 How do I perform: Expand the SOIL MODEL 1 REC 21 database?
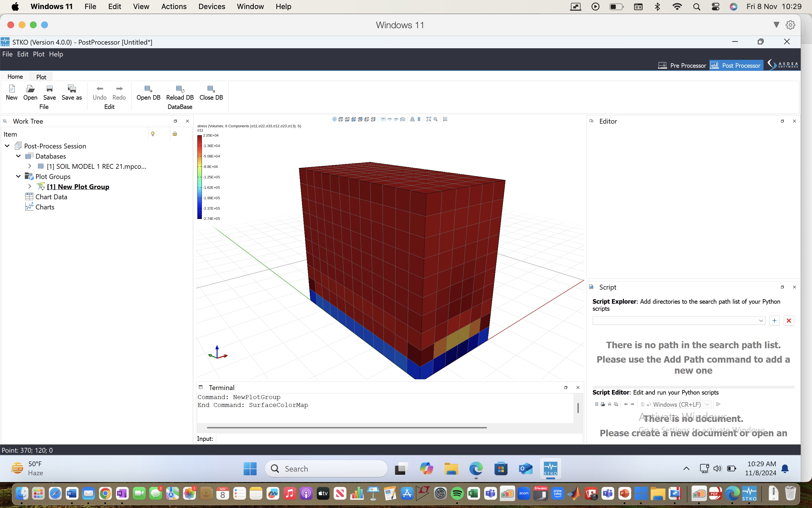30,166
